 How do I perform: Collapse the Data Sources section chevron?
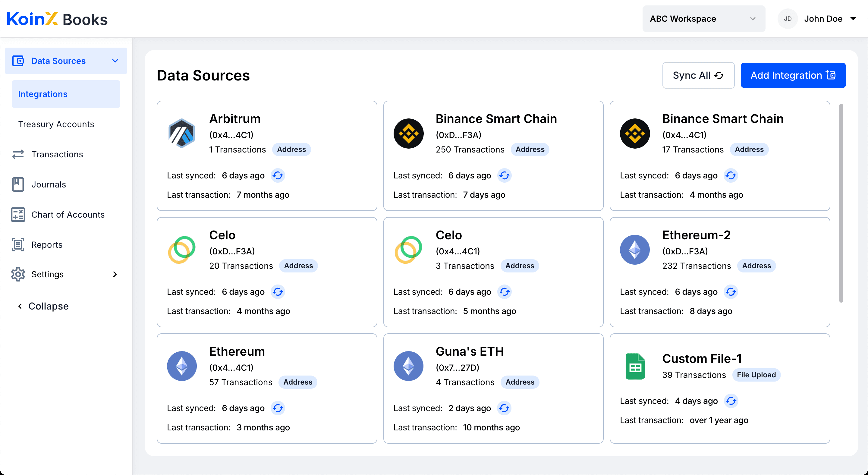(x=115, y=61)
